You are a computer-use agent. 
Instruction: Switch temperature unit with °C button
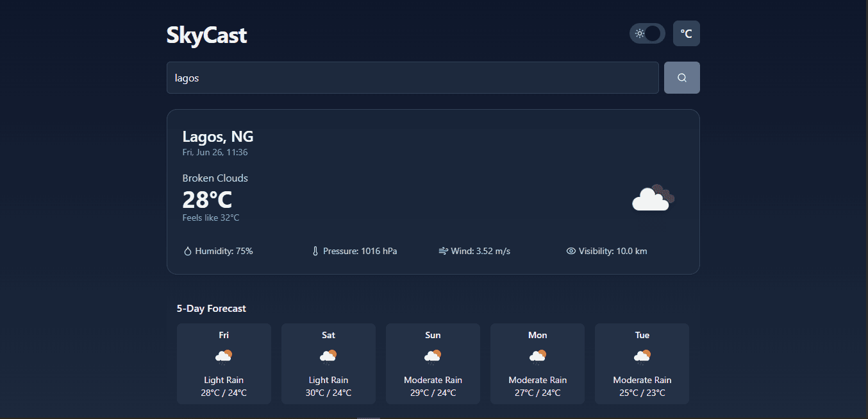(686, 33)
